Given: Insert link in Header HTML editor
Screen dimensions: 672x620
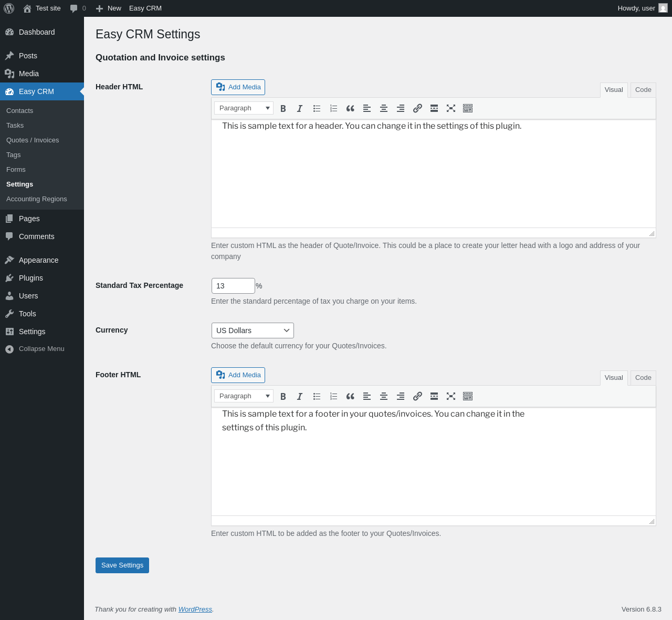Looking at the screenshot, I should [417, 108].
